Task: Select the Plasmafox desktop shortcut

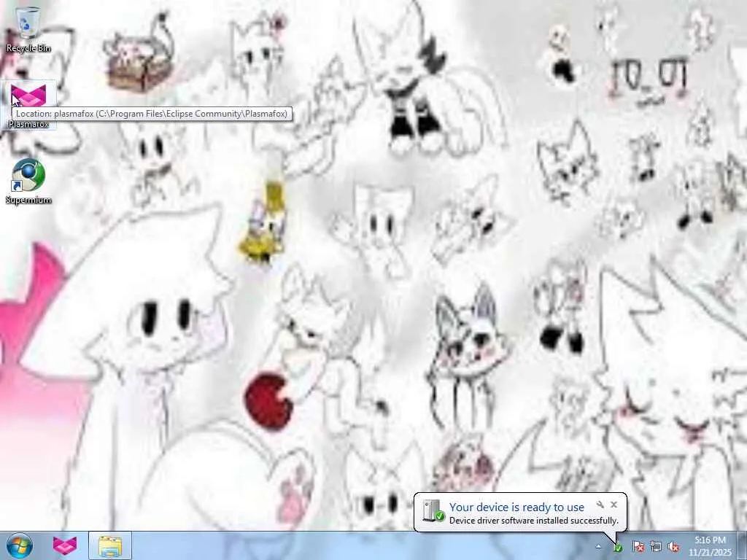Action: pos(28,105)
